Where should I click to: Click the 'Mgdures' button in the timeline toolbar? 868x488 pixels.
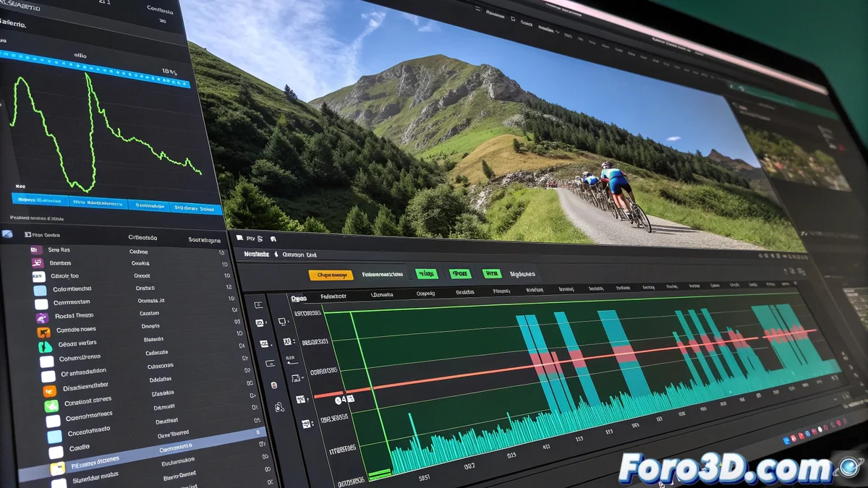tap(522, 275)
